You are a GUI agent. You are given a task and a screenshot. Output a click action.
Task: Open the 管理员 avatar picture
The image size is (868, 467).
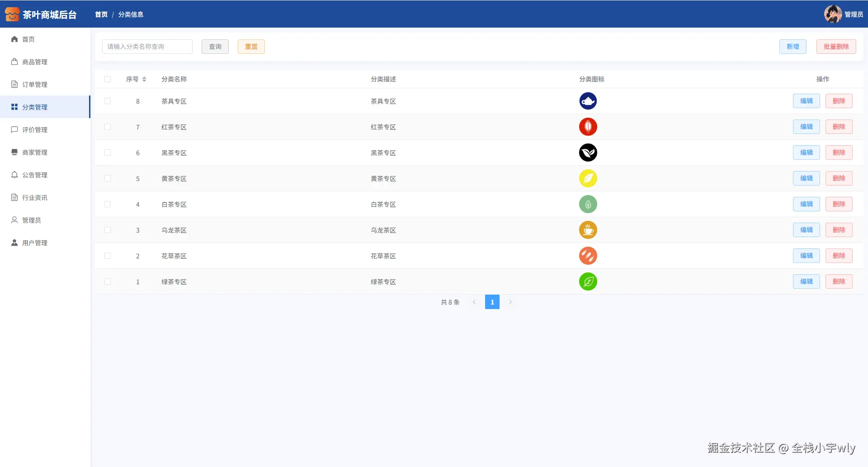tap(833, 14)
